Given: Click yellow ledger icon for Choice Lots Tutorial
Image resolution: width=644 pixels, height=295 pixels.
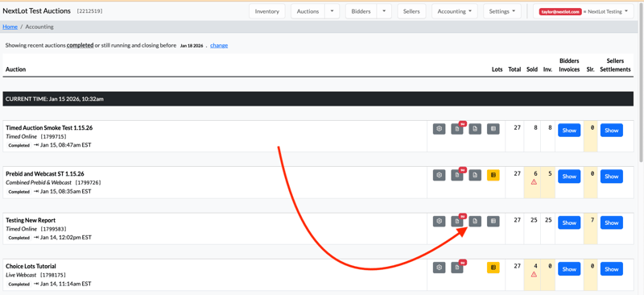Looking at the screenshot, I should [493, 268].
